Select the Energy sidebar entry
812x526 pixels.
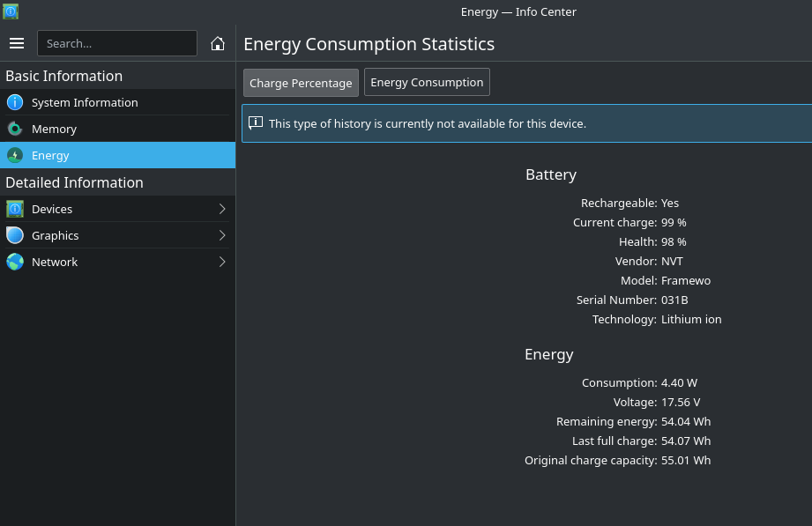point(117,155)
